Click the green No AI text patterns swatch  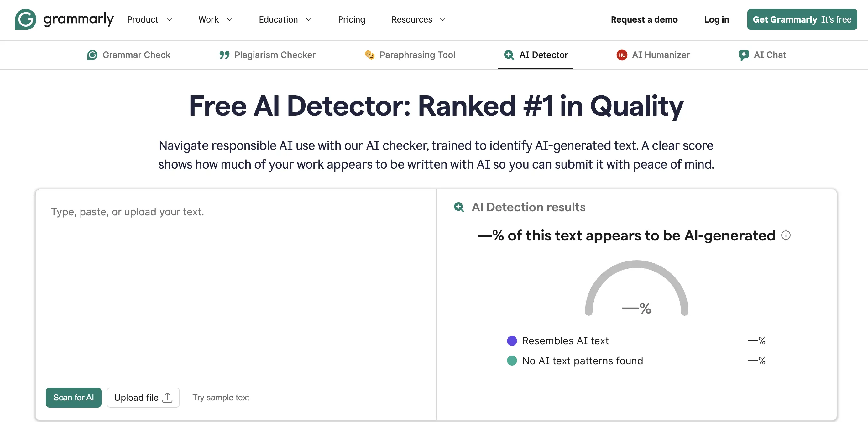[512, 361]
